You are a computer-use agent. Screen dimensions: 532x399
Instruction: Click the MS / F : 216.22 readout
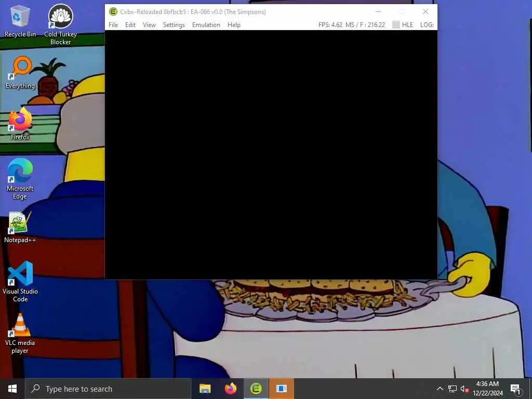[x=365, y=25]
